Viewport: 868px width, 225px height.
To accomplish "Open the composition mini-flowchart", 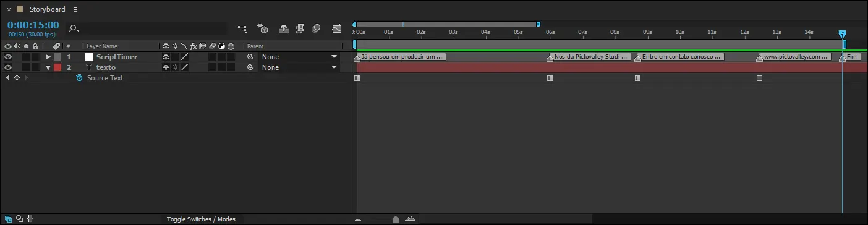I will coord(242,28).
